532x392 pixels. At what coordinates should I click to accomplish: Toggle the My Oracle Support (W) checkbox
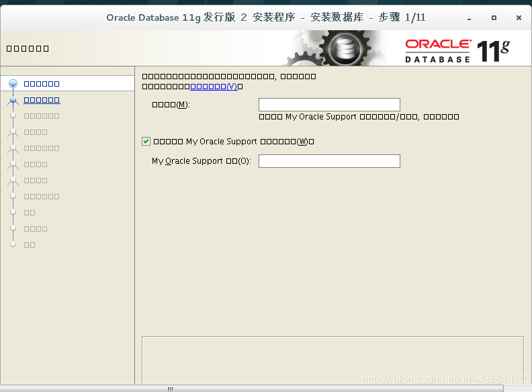[x=146, y=142]
